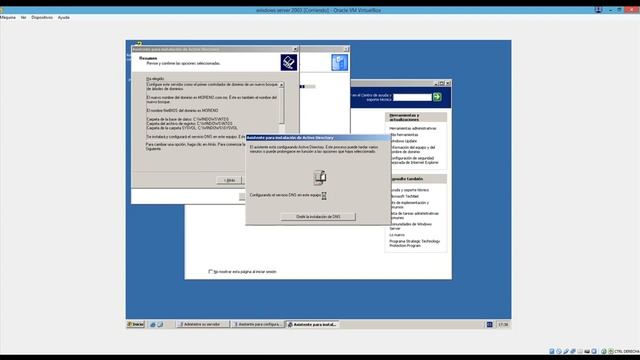
Task: Click VirtualBox shared folders status icon
Action: (580, 351)
